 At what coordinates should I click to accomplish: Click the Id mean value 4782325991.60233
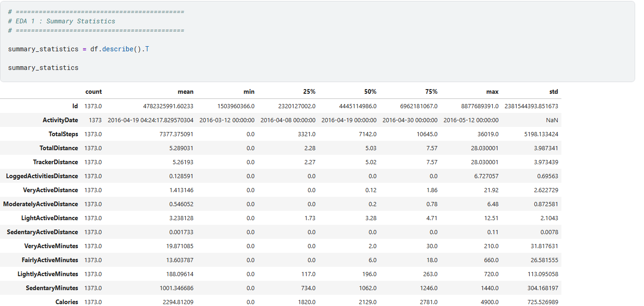pyautogui.click(x=168, y=106)
